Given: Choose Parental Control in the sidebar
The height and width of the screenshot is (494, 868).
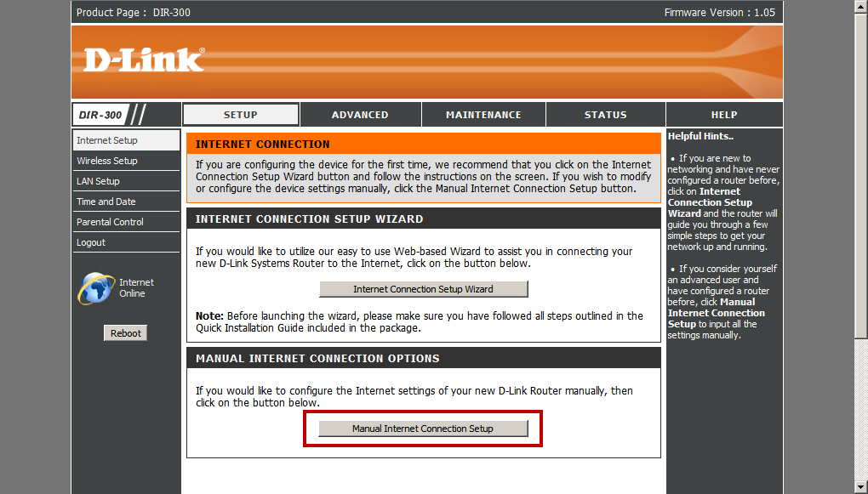Looking at the screenshot, I should click(110, 222).
